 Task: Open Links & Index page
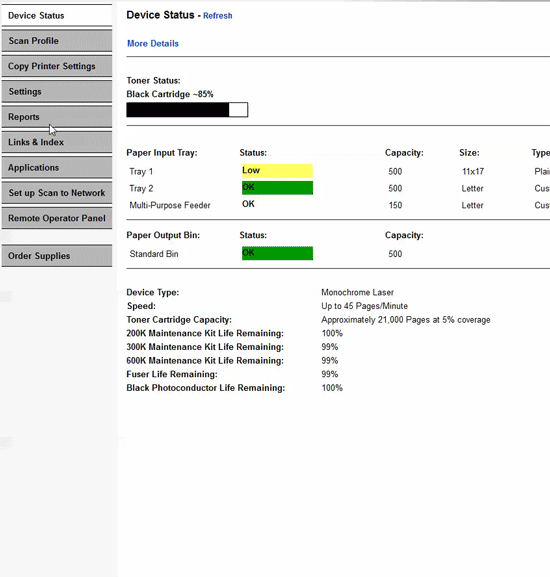(x=57, y=142)
